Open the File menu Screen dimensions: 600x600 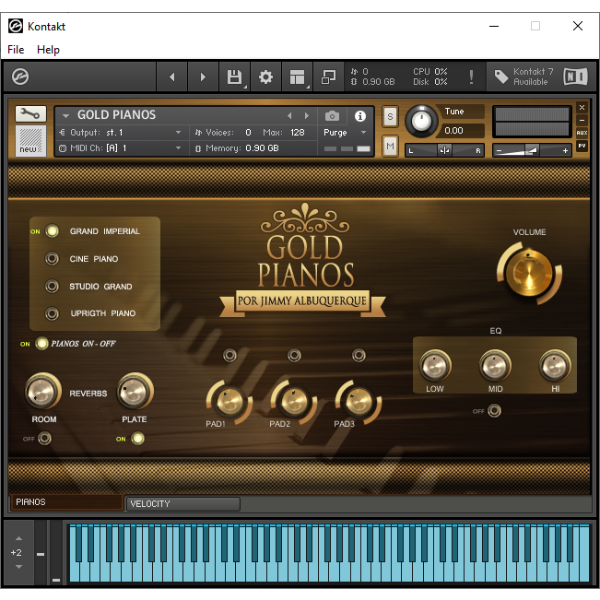pyautogui.click(x=16, y=49)
